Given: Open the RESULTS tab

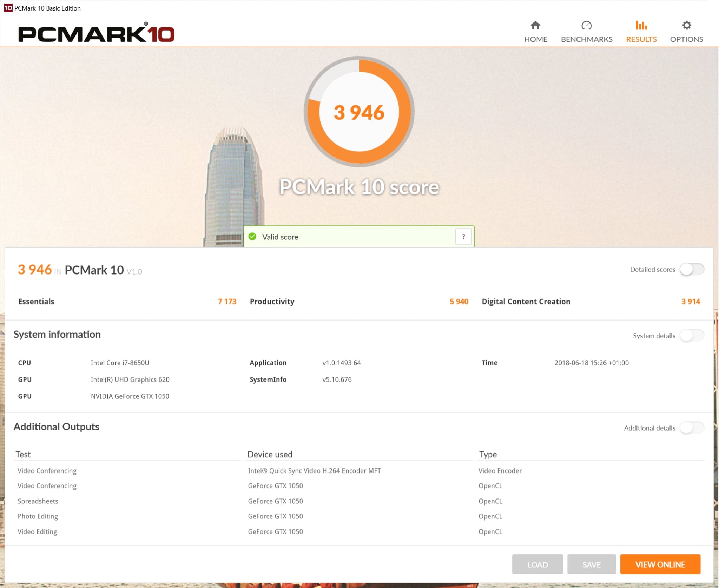Looking at the screenshot, I should [x=641, y=32].
